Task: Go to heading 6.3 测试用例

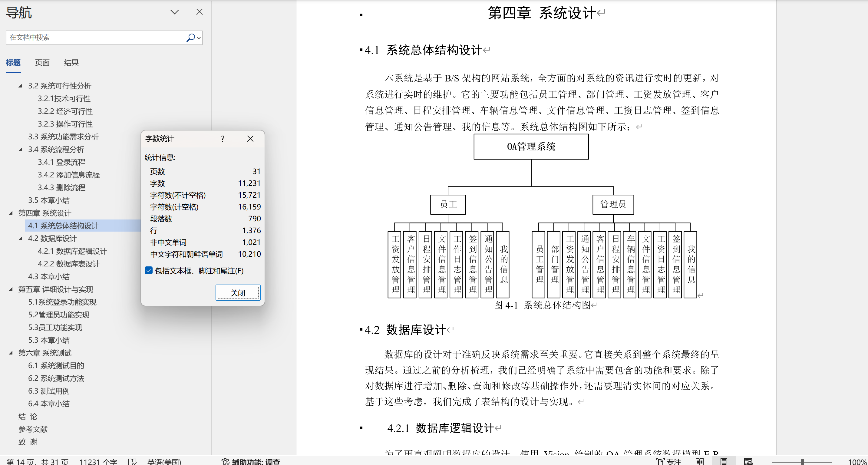Action: 49,391
